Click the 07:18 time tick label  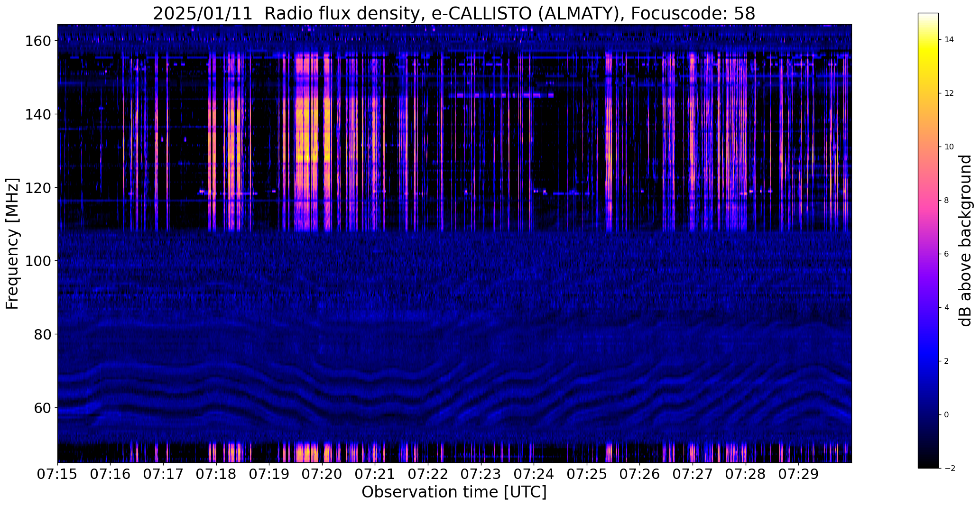tap(216, 474)
